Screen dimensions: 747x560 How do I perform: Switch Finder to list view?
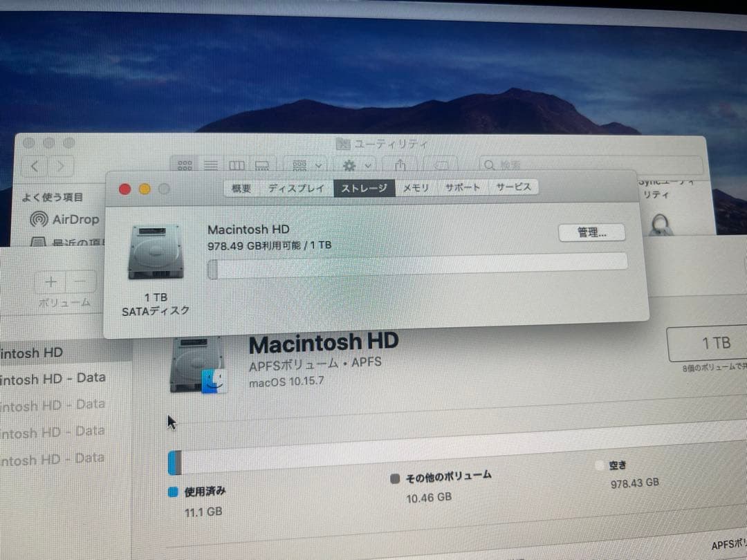click(211, 165)
